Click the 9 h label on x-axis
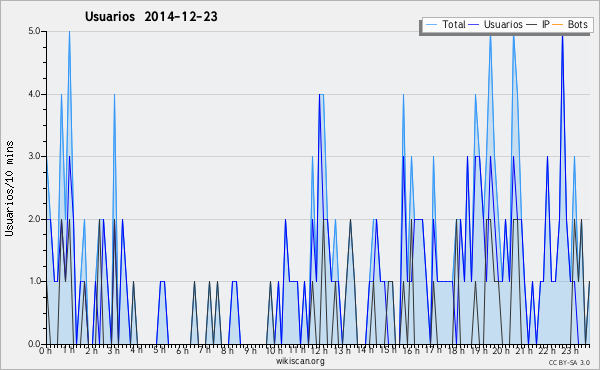 251,350
